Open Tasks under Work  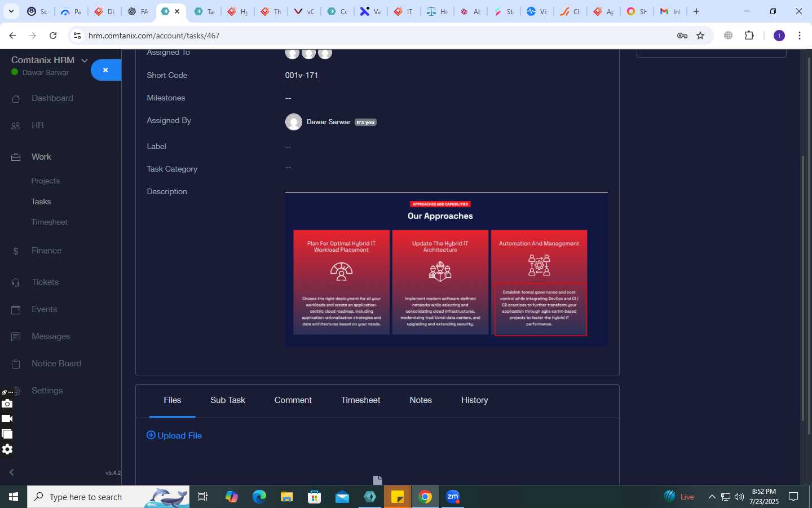point(41,202)
